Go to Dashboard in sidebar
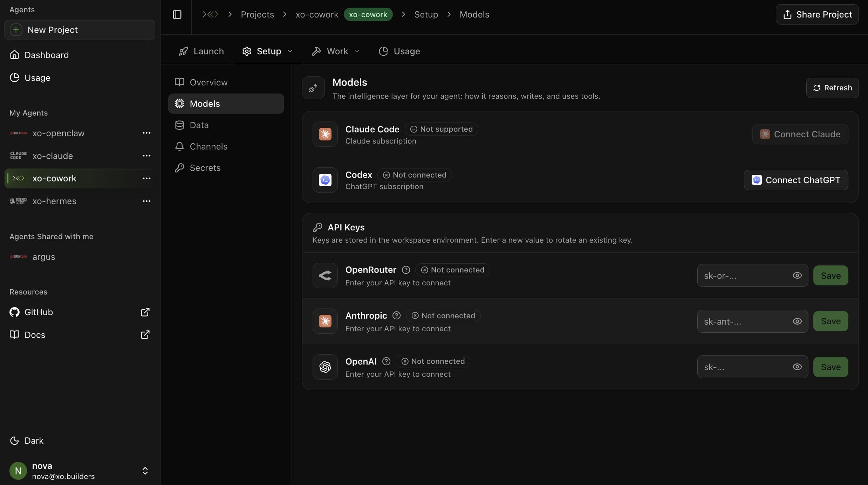The width and height of the screenshot is (868, 485). coord(80,55)
